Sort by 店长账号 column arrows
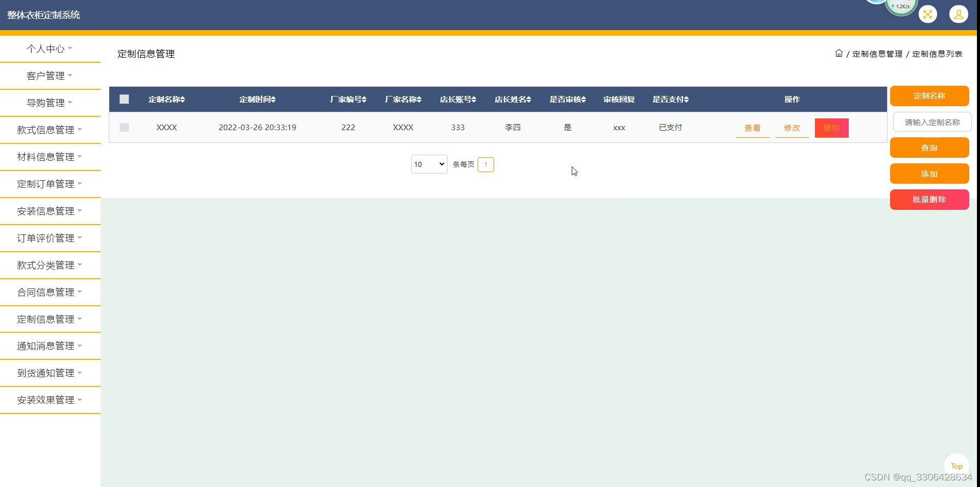 474,100
